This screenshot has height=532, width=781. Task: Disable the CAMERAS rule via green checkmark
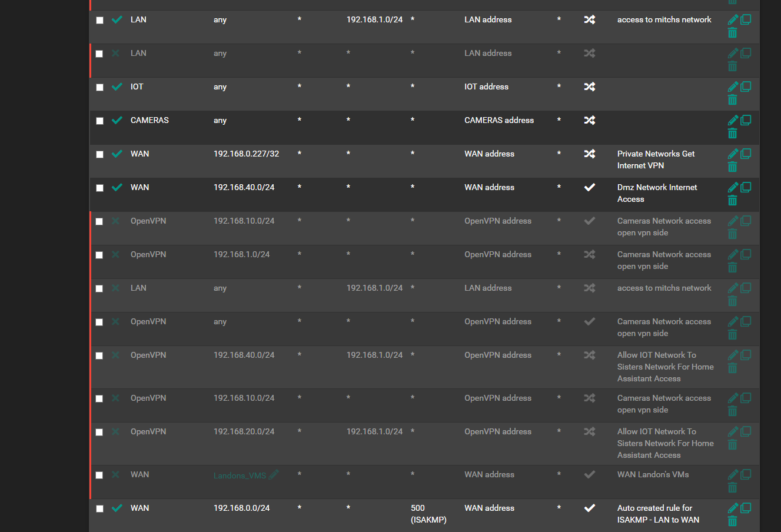pyautogui.click(x=117, y=120)
